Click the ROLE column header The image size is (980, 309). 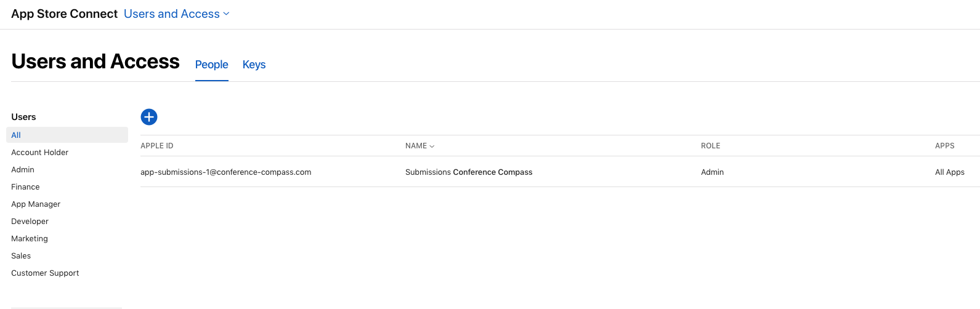point(710,146)
